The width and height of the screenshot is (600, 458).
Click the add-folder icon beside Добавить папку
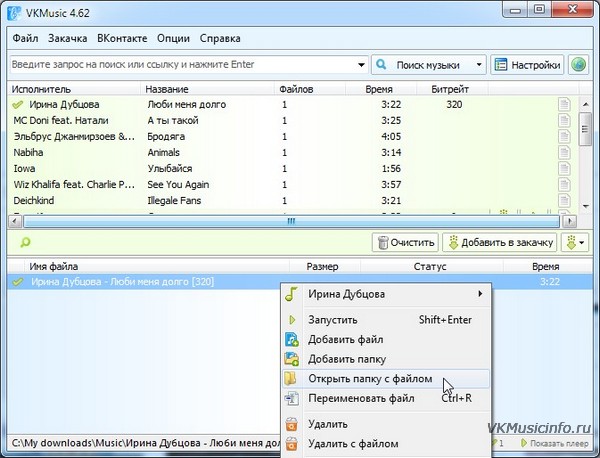(x=292, y=359)
